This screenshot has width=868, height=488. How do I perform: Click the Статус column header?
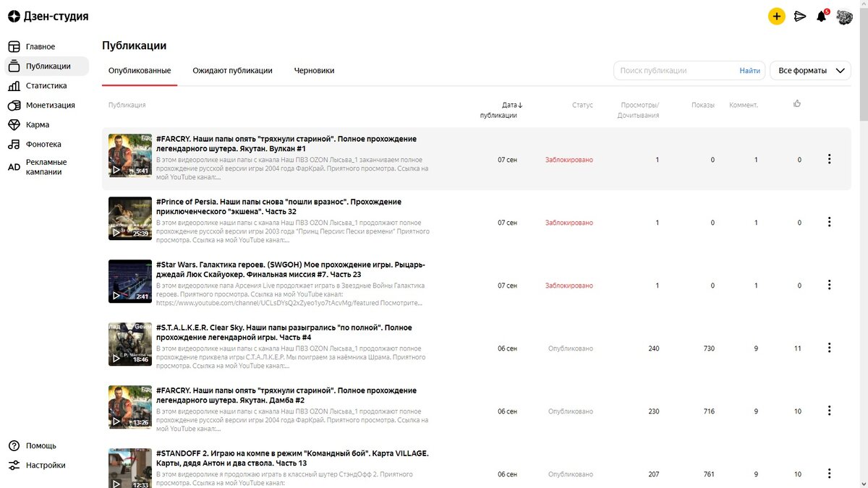pos(582,105)
